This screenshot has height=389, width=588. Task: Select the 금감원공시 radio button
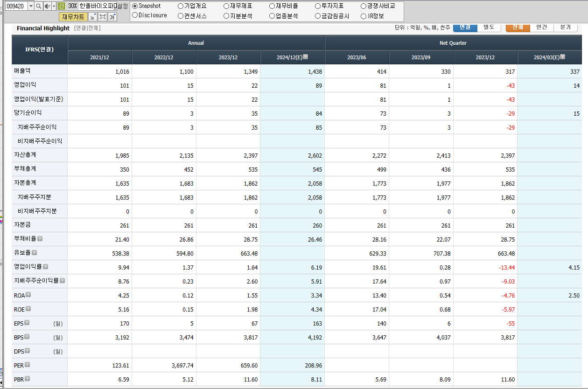click(318, 15)
